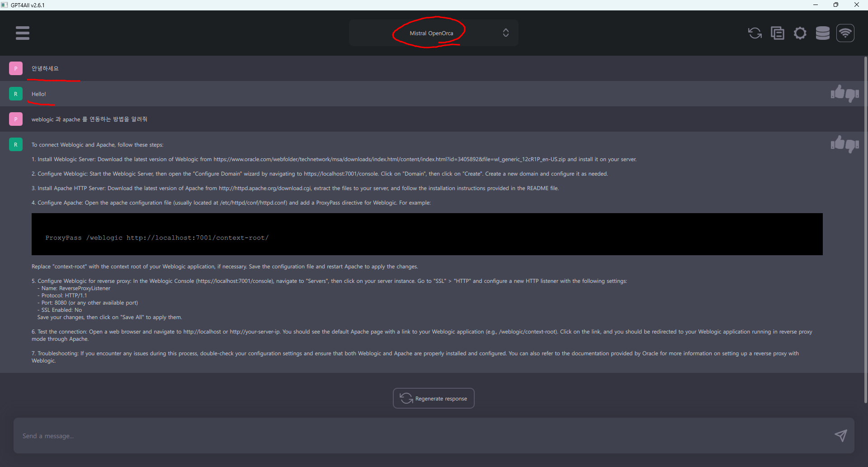
Task: Open the LocalDocs database icon
Action: 823,33
